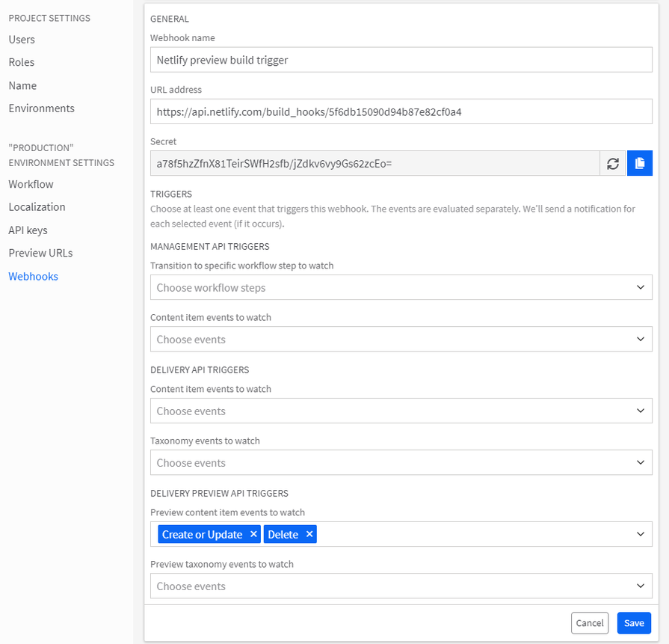Image resolution: width=669 pixels, height=644 pixels.
Task: Remove the Create or Update tag
Action: [x=253, y=534]
